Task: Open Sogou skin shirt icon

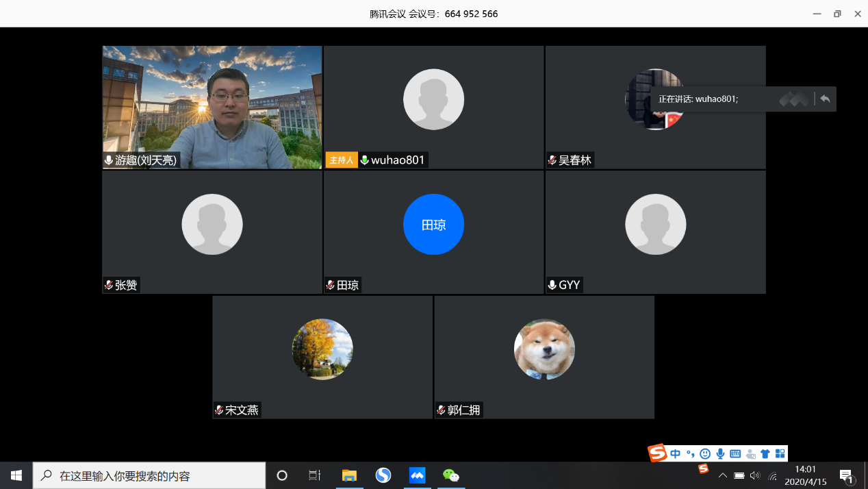Action: coord(765,453)
